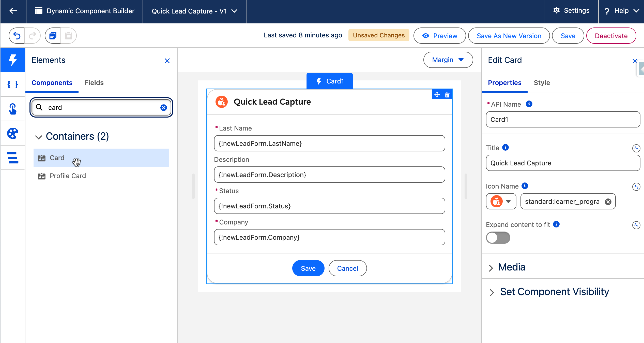Toggle Expand content to fit switch
644x343 pixels.
498,238
